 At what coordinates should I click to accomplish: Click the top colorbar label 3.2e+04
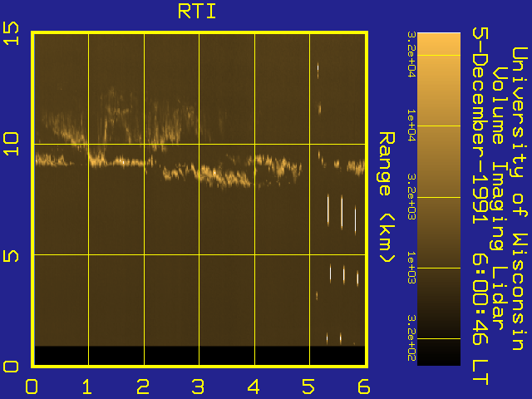pos(411,55)
